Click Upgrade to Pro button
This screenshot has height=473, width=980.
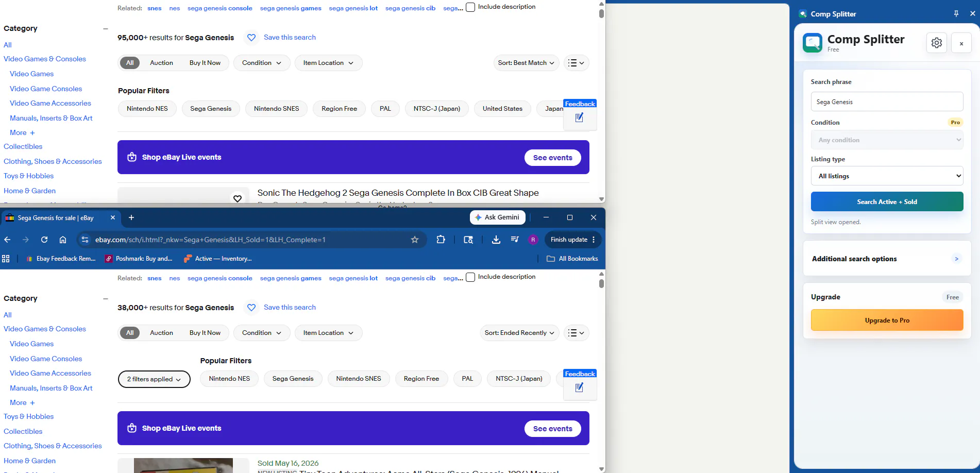coord(887,320)
